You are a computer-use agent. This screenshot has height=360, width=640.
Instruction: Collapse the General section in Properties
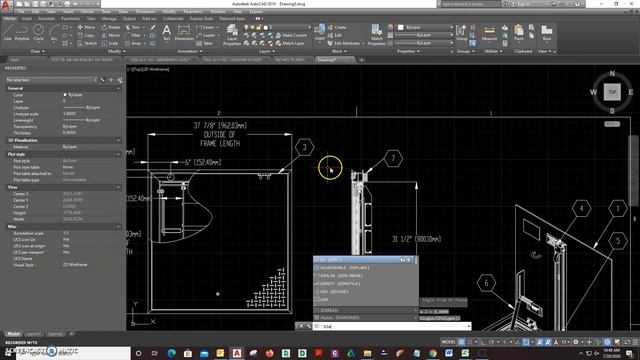pos(118,88)
